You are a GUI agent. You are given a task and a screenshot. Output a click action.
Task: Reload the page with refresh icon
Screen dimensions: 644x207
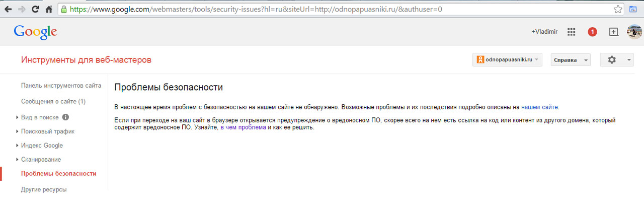[x=35, y=9]
